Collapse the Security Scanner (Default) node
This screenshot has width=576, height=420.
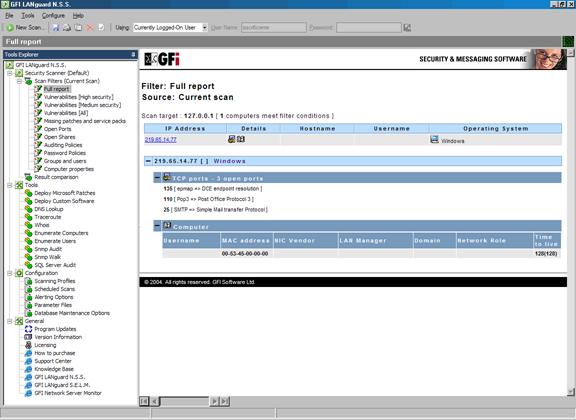10,73
